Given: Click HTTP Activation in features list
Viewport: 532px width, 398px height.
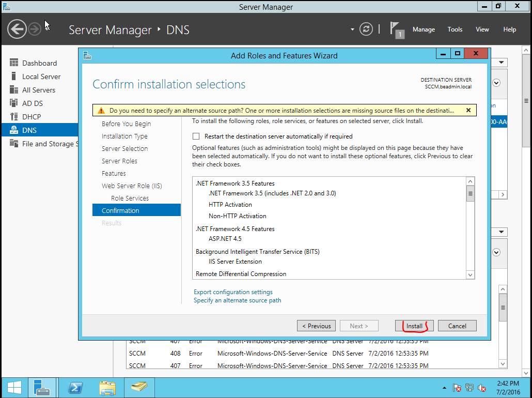Looking at the screenshot, I should coord(230,205).
